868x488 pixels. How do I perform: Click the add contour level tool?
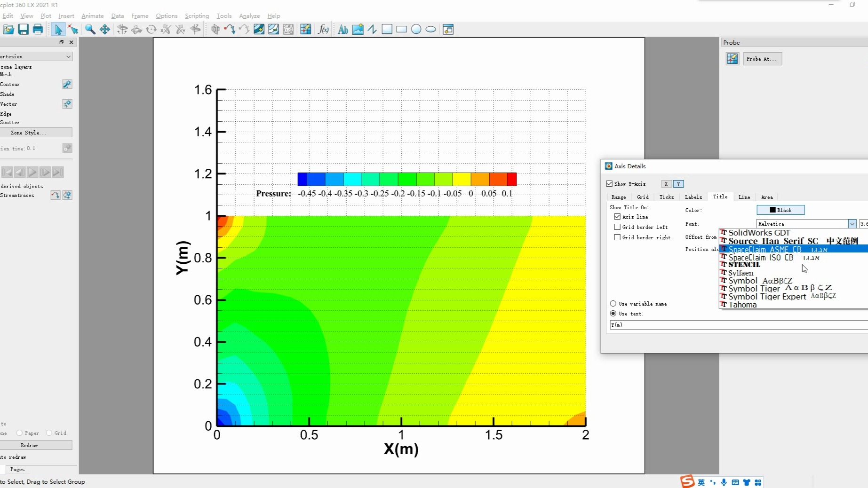tap(259, 30)
